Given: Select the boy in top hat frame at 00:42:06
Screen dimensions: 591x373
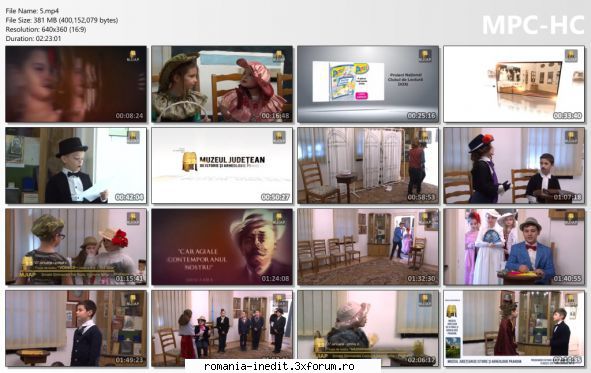Looking at the screenshot, I should 76,165.
